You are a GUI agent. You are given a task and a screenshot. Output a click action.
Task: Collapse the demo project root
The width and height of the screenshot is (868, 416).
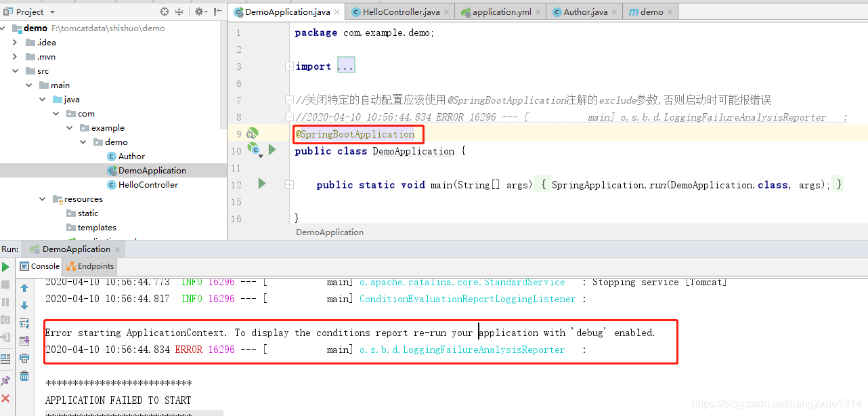[x=3, y=28]
